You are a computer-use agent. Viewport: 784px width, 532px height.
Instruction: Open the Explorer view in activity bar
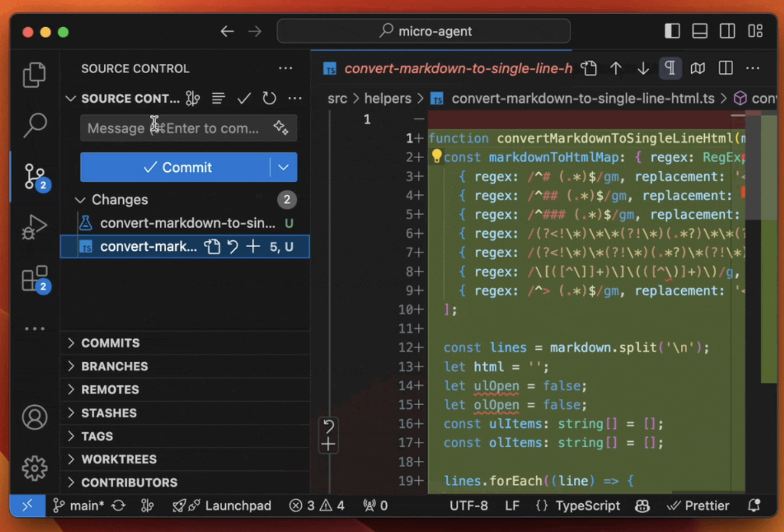35,75
